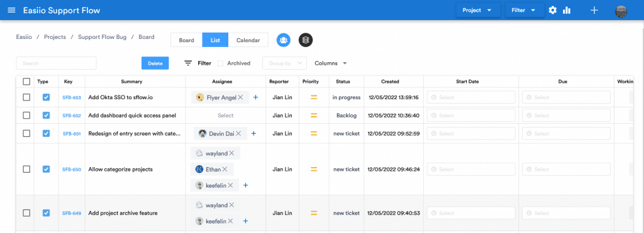644x233 pixels.
Task: Open issue key SFB-651
Action: [x=72, y=134]
